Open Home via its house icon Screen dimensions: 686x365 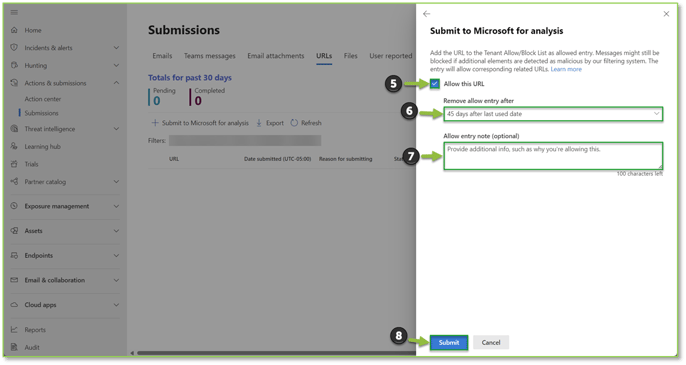pyautogui.click(x=14, y=30)
